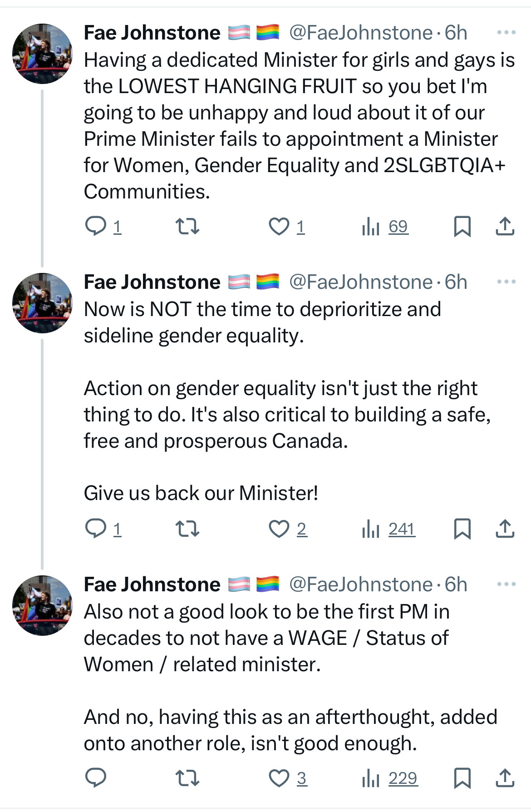Open more options on the WAGE tweet
The width and height of the screenshot is (531, 812).
[506, 584]
